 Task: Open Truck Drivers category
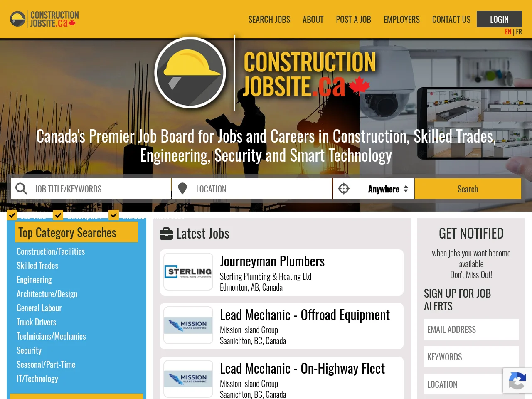[x=36, y=322]
